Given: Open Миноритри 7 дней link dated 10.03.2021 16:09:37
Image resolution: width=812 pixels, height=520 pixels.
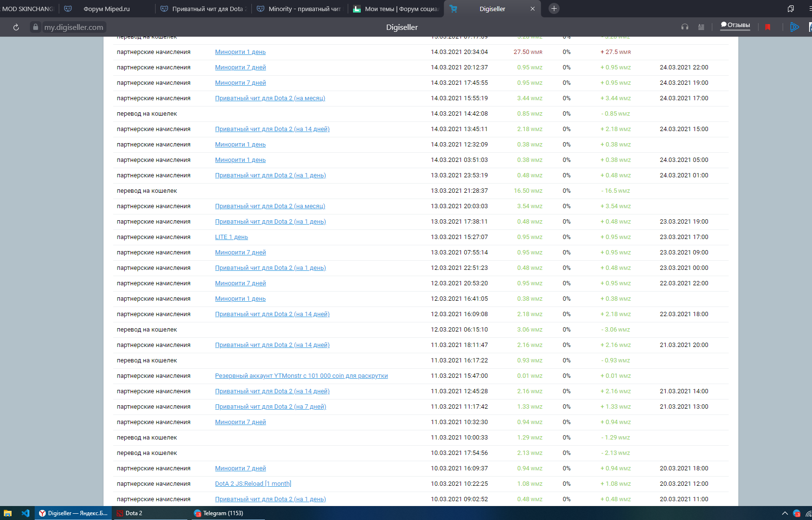Looking at the screenshot, I should pos(240,468).
